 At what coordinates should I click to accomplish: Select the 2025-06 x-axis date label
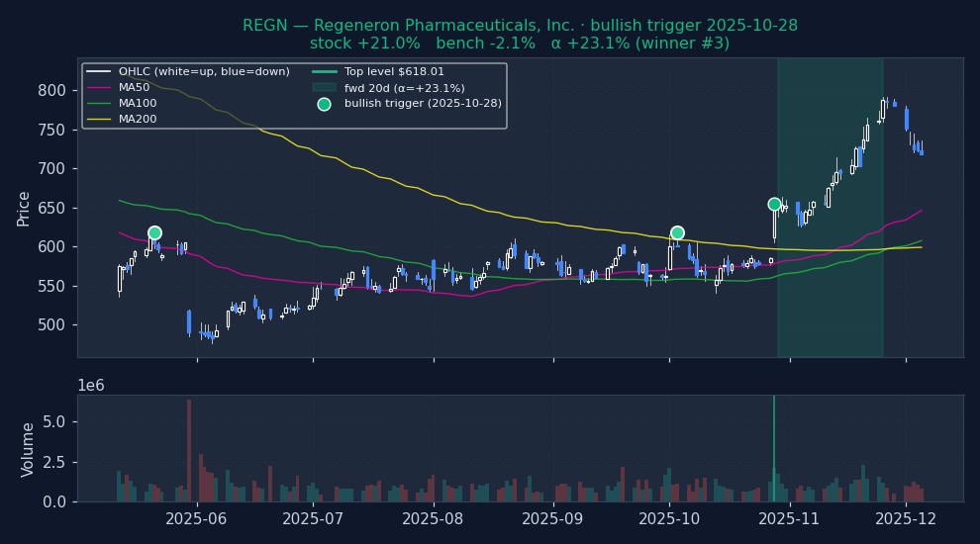197,519
